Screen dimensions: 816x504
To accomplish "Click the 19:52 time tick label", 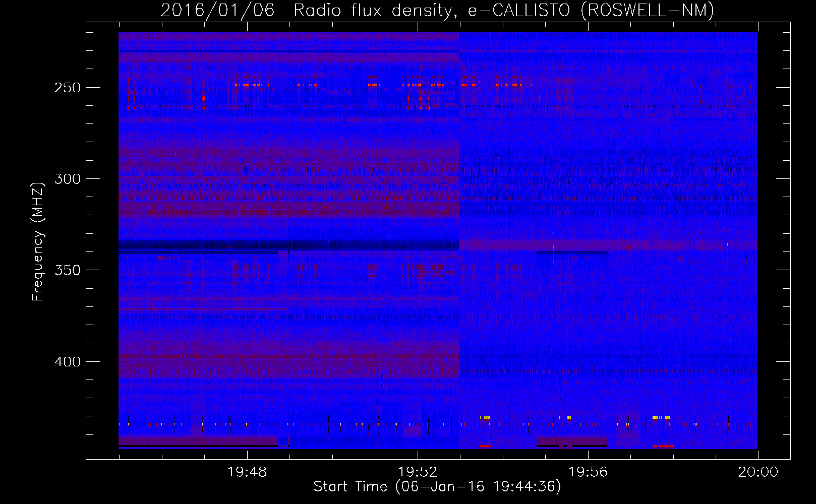I will (418, 472).
